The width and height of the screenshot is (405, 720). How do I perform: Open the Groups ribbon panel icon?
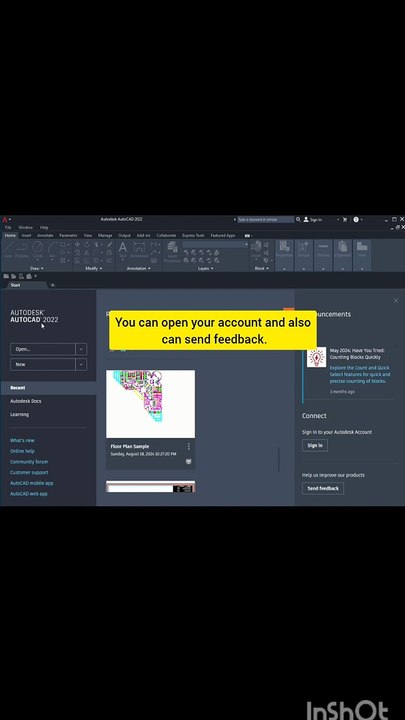[x=304, y=250]
